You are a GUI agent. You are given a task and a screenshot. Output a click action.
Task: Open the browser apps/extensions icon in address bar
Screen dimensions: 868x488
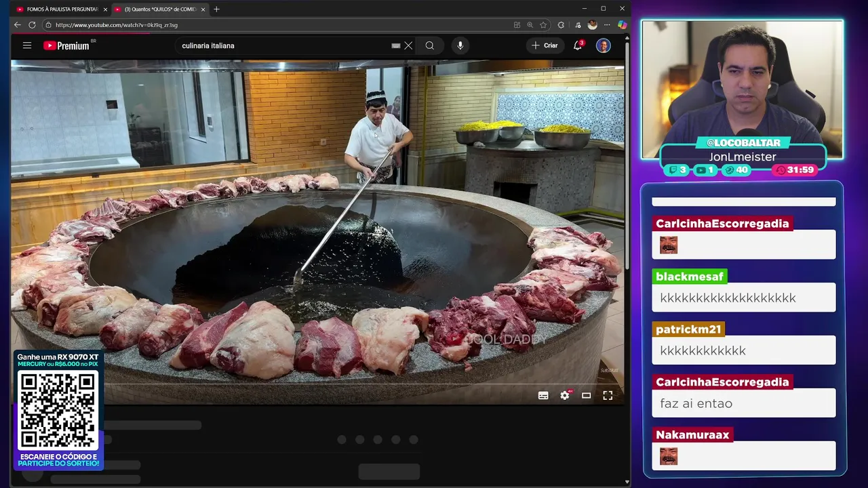coord(517,25)
